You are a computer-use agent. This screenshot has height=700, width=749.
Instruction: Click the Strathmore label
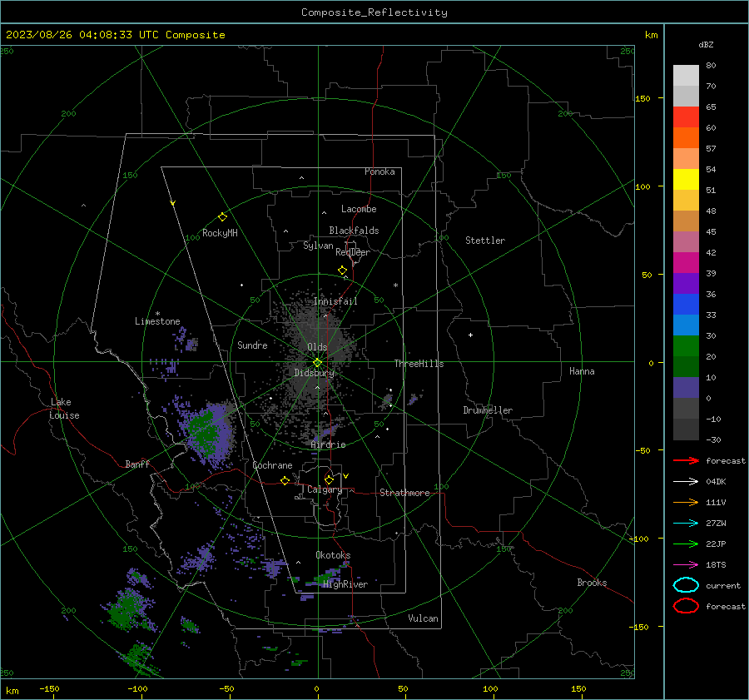coord(404,493)
